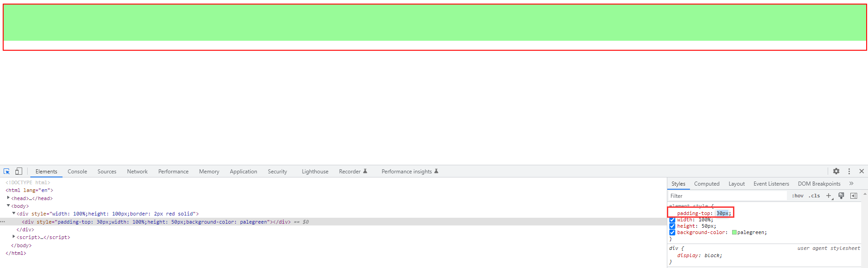Switch to the Elements tab
868x268 pixels.
(x=46, y=172)
